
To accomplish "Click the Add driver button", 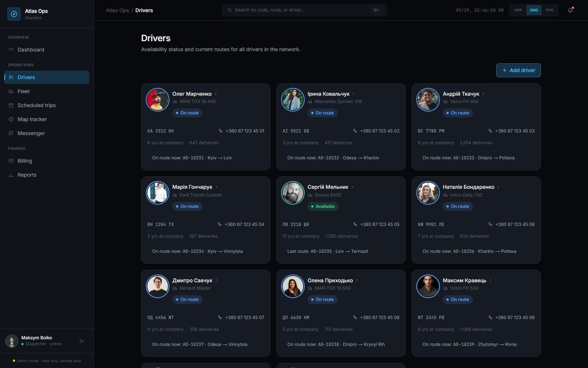I will click(x=518, y=70).
